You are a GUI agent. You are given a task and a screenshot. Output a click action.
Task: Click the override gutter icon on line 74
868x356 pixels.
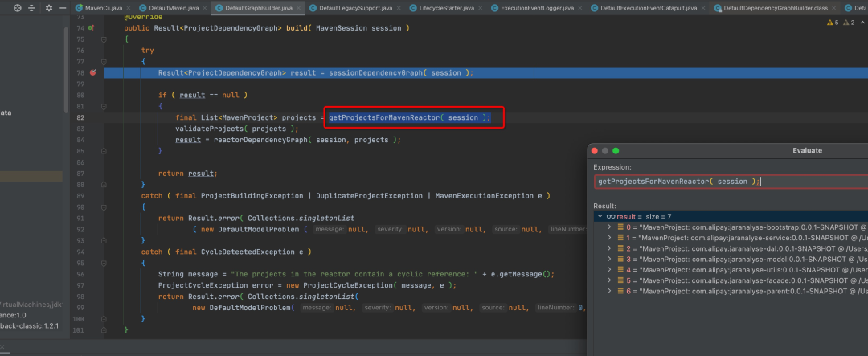[91, 27]
